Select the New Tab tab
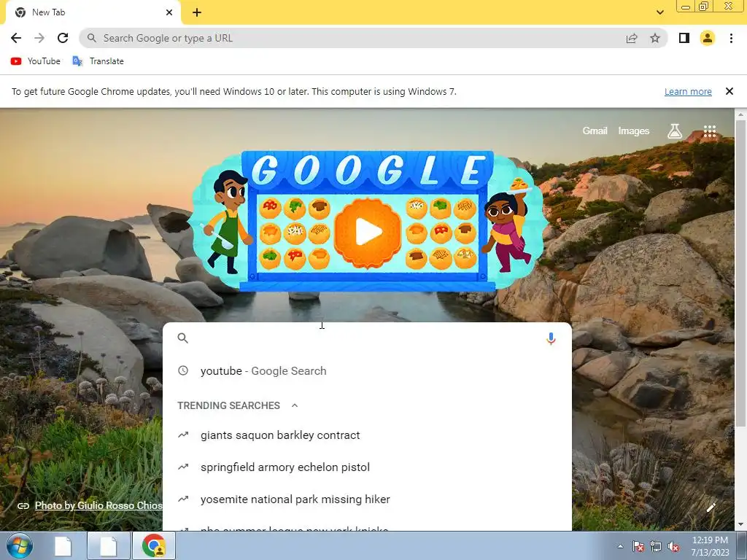The width and height of the screenshot is (747, 560). (x=93, y=12)
